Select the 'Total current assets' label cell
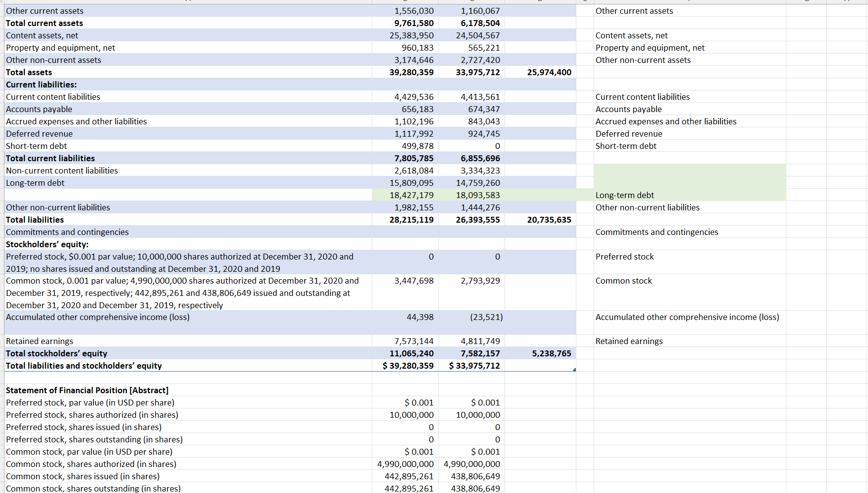868x493 pixels. pos(188,23)
